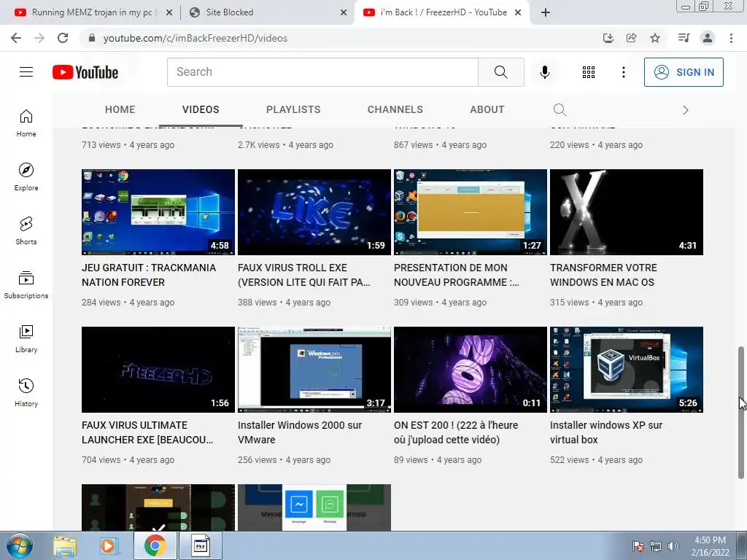Open the YouTube hamburger guide menu
Image resolution: width=747 pixels, height=560 pixels.
tap(26, 72)
